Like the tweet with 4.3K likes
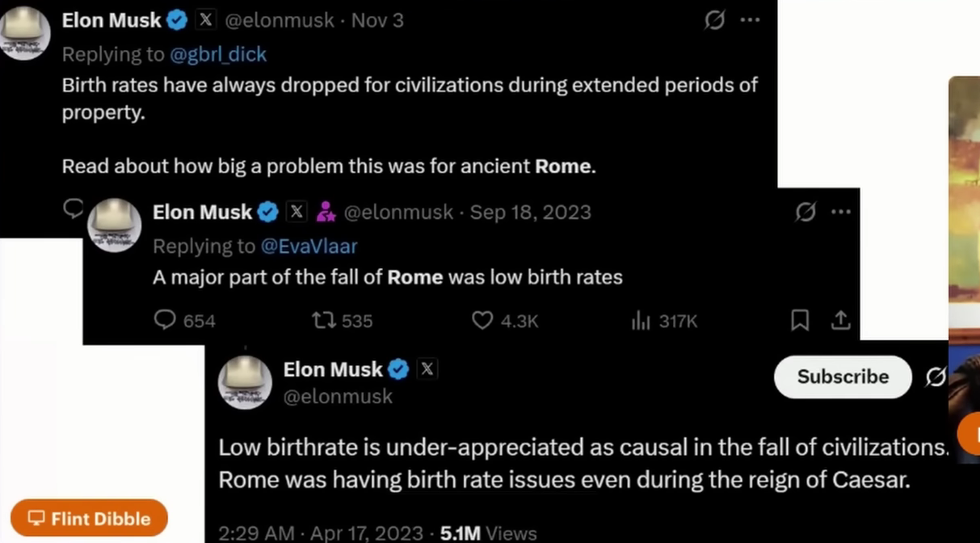 (x=482, y=321)
